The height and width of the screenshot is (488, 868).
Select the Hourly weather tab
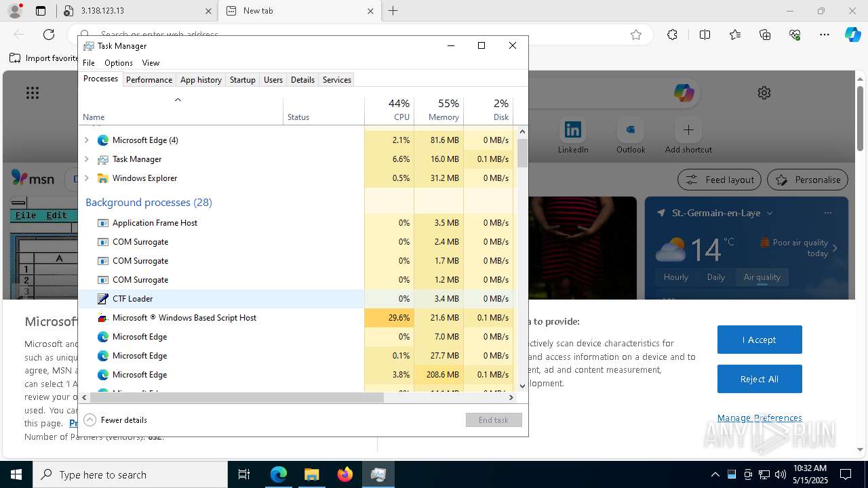pos(676,277)
